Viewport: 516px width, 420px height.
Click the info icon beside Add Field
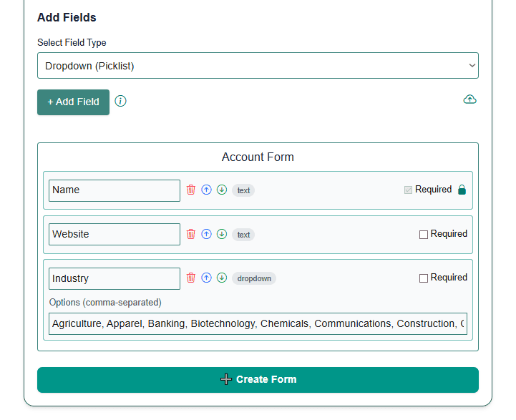[x=120, y=101]
